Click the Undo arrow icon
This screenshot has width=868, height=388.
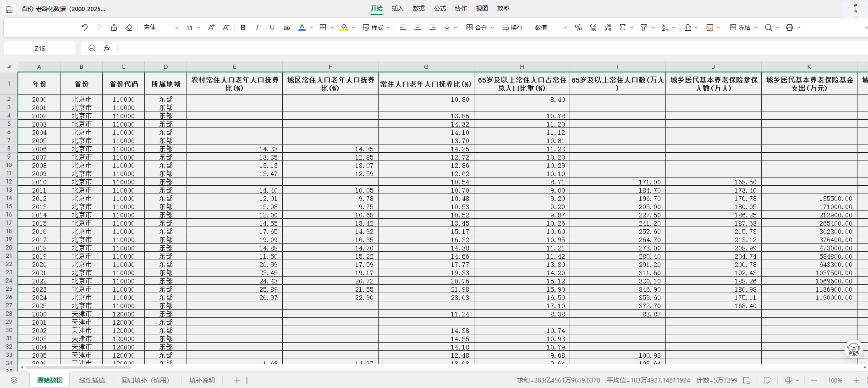85,28
